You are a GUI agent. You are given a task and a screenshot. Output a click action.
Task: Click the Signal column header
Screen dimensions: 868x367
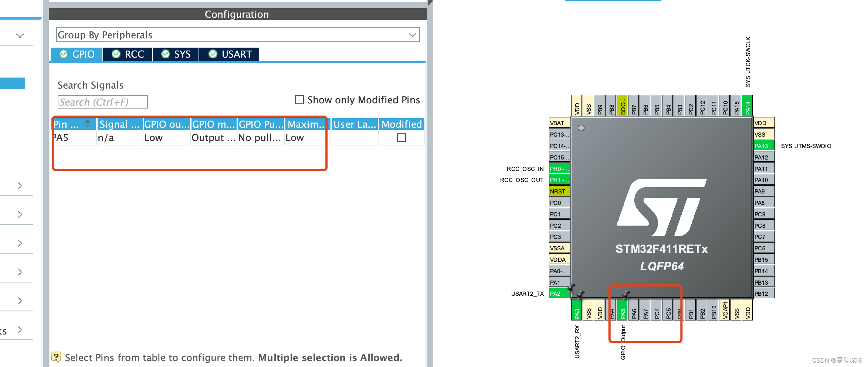(x=120, y=124)
